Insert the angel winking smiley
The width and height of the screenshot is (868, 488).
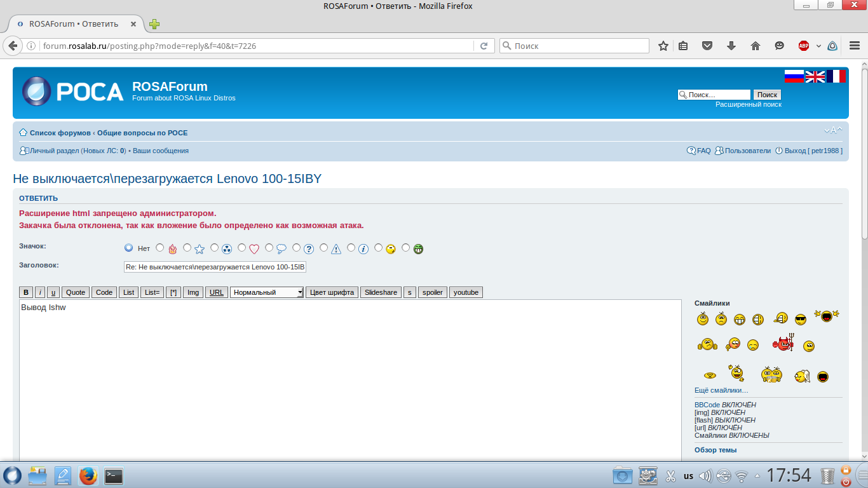(802, 376)
